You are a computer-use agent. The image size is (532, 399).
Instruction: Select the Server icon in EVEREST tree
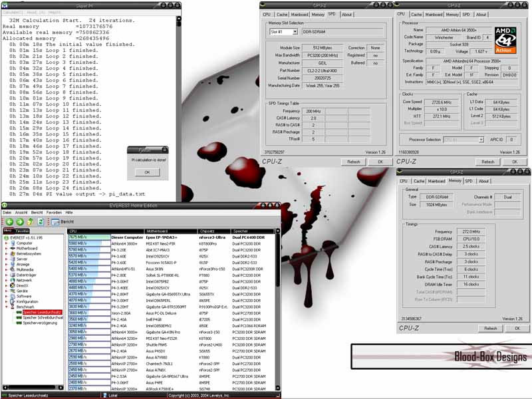point(13,259)
